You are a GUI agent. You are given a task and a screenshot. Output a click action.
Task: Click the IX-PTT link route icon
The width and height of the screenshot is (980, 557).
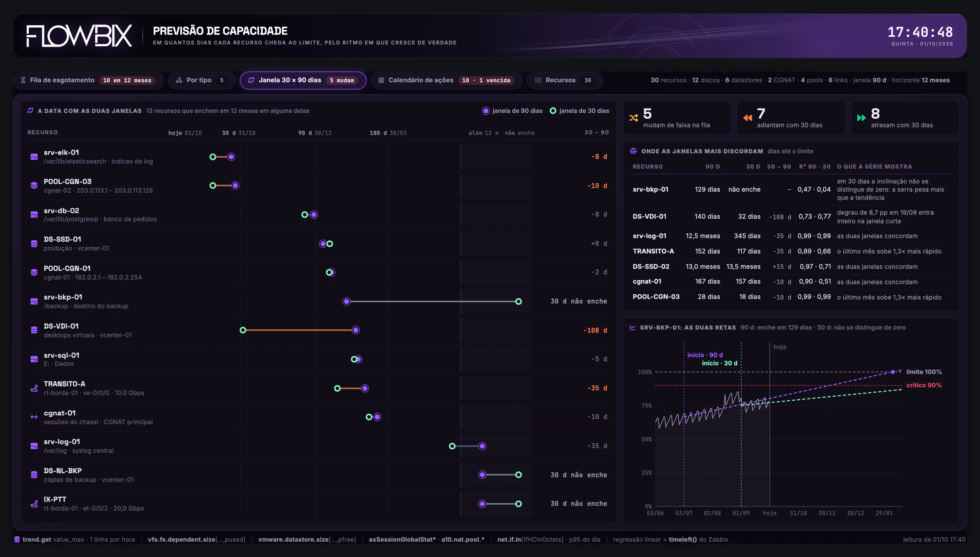[x=34, y=504]
